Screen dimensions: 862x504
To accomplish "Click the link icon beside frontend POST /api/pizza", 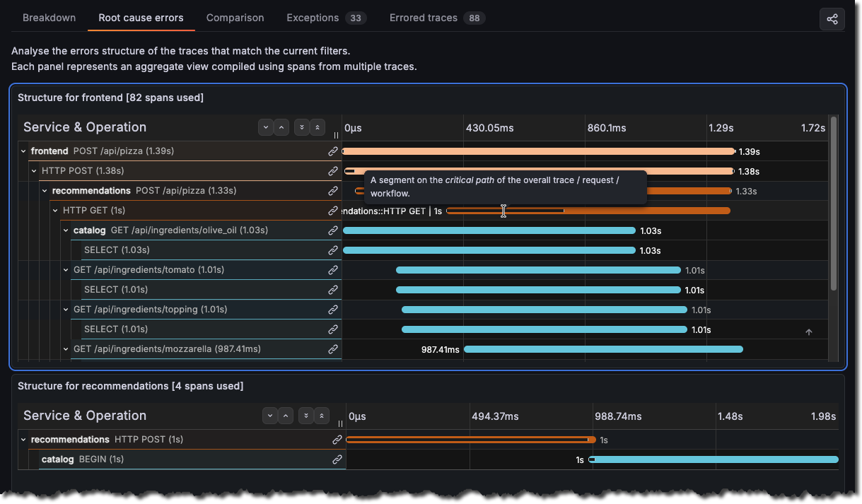I will coord(332,151).
